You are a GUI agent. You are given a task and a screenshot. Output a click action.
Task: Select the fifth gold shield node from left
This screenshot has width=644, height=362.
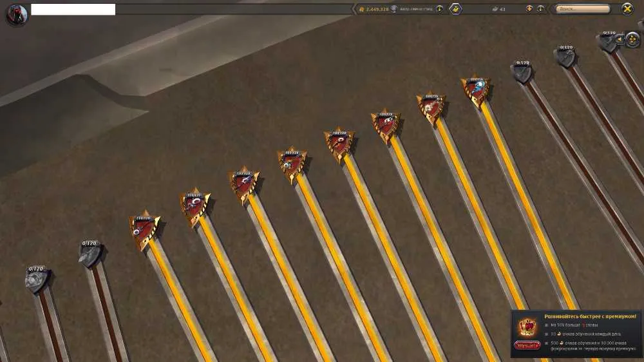point(339,145)
